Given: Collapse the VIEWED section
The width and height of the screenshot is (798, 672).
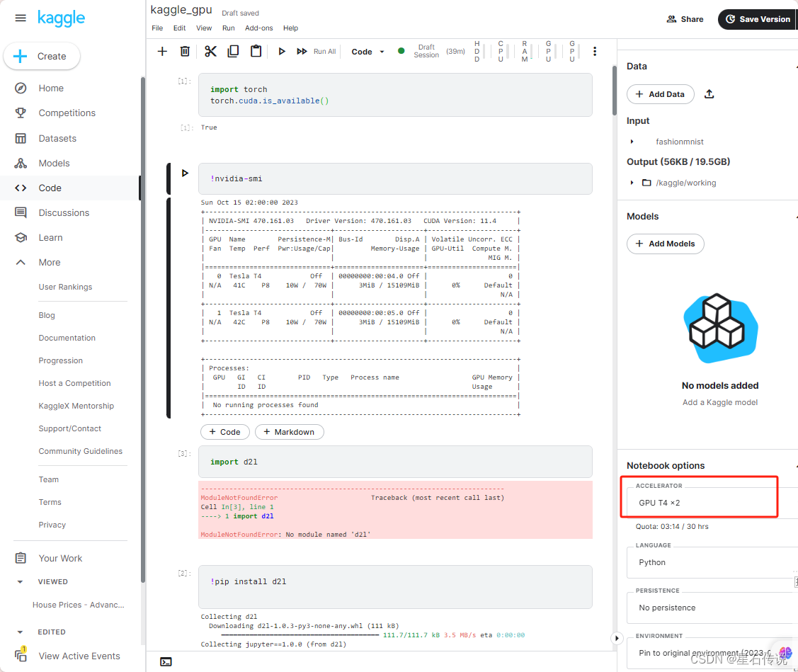Looking at the screenshot, I should point(20,582).
